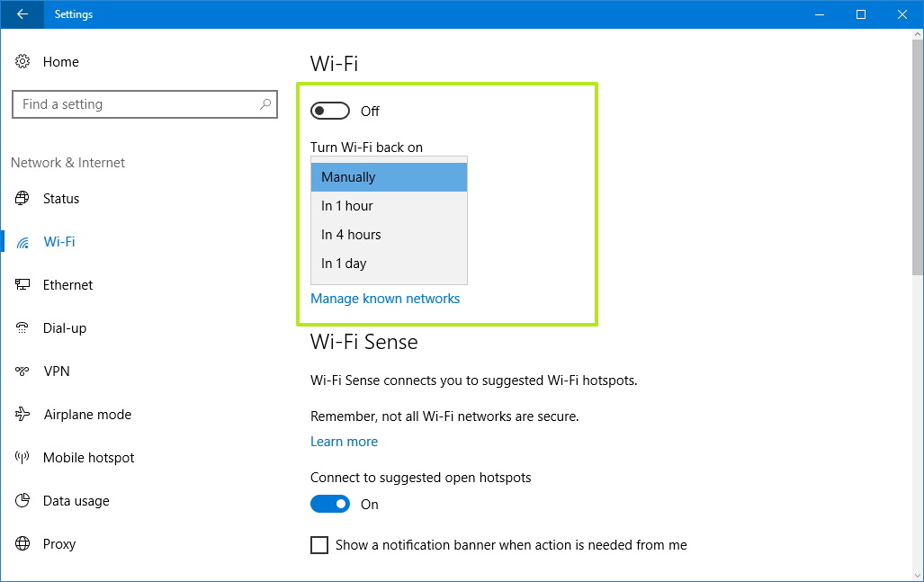
Task: Open Proxy settings
Action: pyautogui.click(x=58, y=543)
